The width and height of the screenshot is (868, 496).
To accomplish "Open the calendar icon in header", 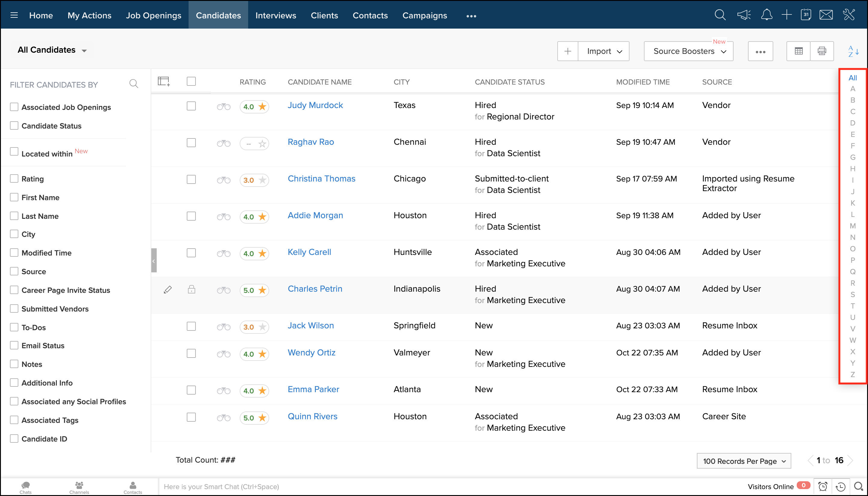I will coord(806,15).
